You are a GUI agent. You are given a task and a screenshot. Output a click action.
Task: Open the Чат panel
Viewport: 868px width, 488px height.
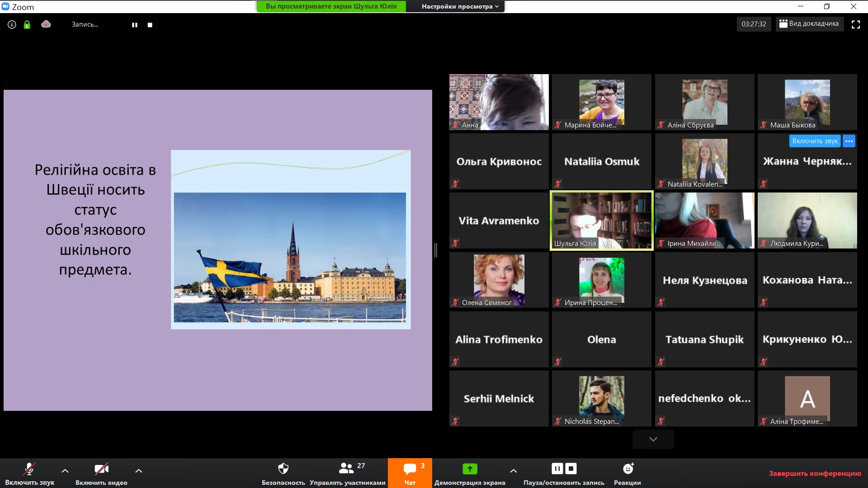(410, 473)
